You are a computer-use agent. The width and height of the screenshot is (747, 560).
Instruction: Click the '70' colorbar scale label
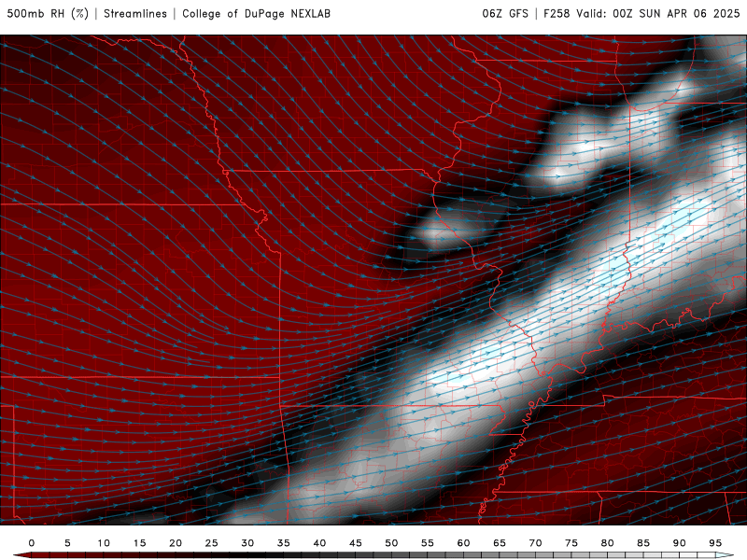535,543
